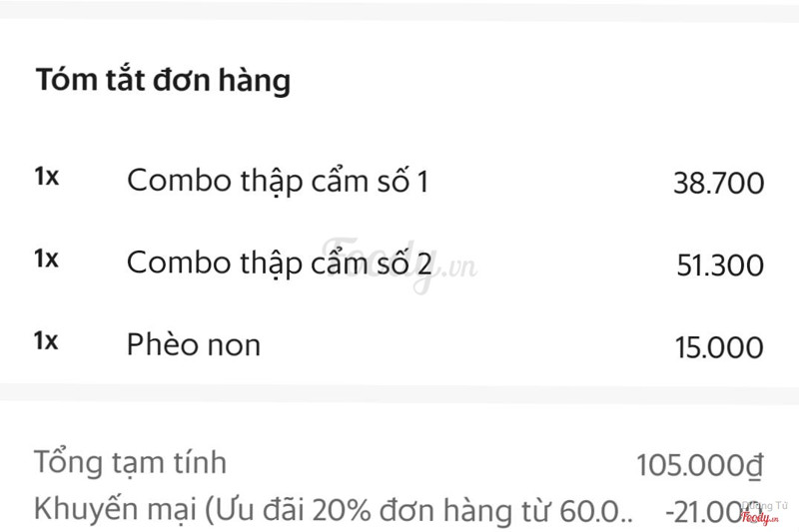
Task: Select the 'Tóm tắt đơn hàng' heading
Action: click(163, 80)
